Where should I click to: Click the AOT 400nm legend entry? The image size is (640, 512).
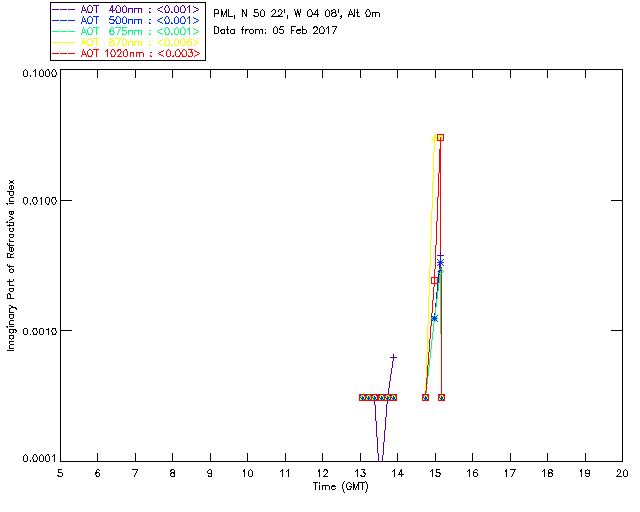(126, 9)
